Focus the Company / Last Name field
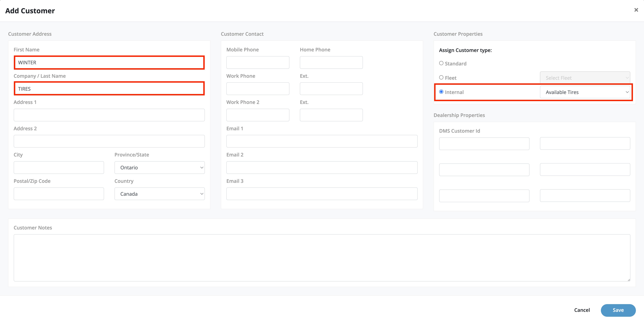Screen dimensions: 644x325 point(109,89)
